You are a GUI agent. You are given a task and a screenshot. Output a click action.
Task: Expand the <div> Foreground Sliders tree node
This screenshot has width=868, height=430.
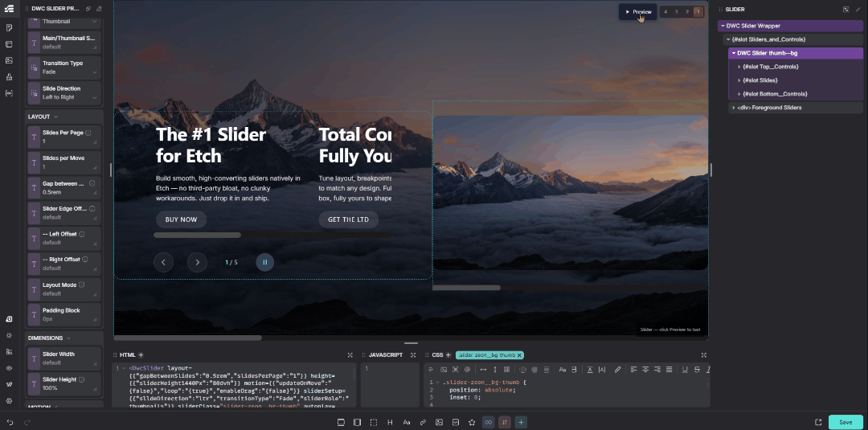(x=734, y=108)
